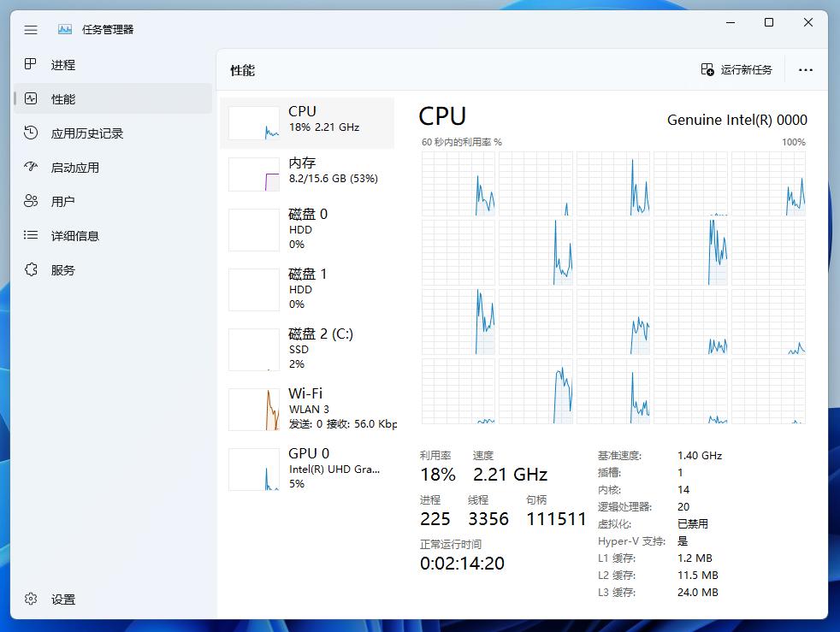Open the 性能 (Performance) sidebar page
This screenshot has width=840, height=632.
click(x=64, y=98)
